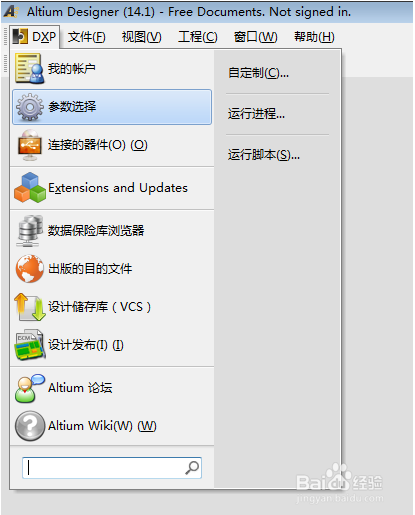Open the 工程(C) menu
Viewport: 415px width, 515px height.
pyautogui.click(x=198, y=37)
